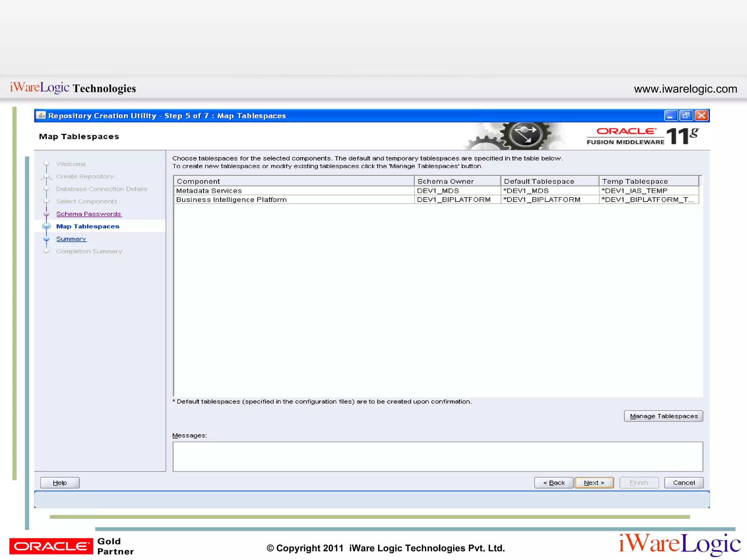
Task: Open the Schema Passwords step link
Action: (89, 214)
